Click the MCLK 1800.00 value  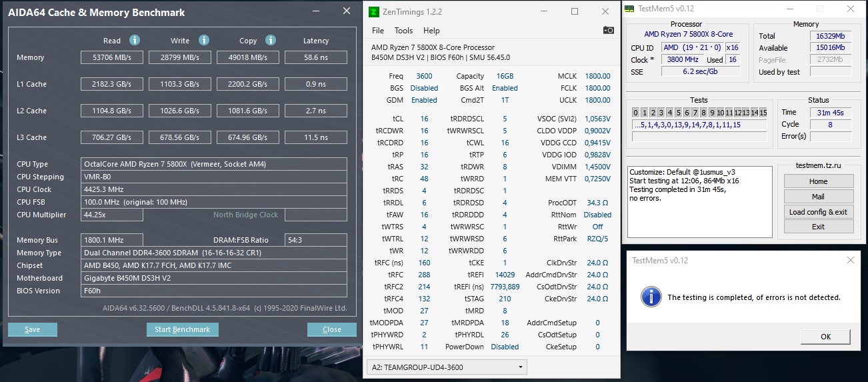click(598, 76)
